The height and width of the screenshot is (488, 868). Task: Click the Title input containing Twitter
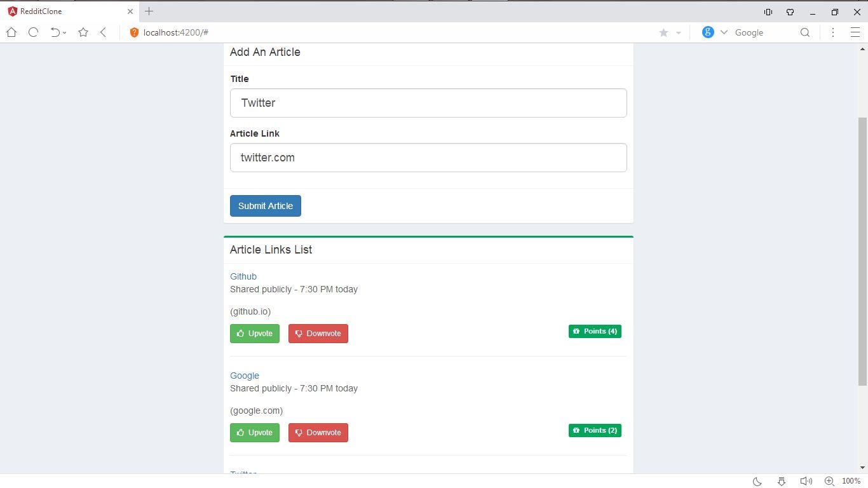428,103
